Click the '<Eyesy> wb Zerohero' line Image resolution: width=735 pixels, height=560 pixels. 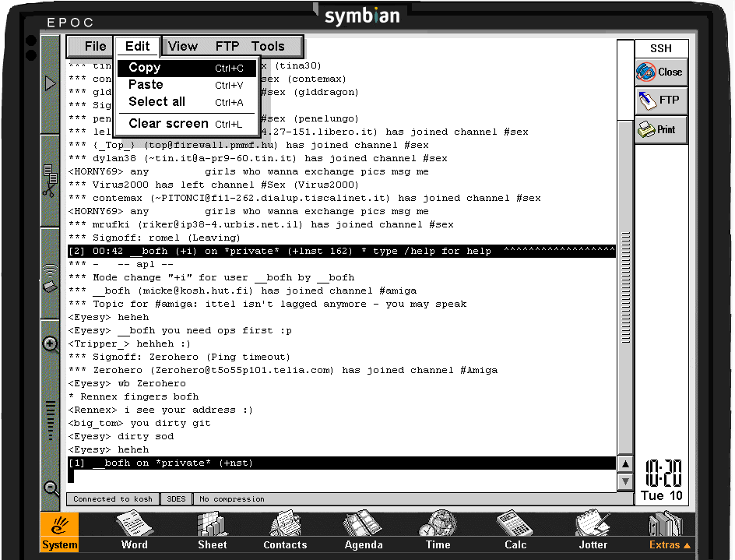127,383
